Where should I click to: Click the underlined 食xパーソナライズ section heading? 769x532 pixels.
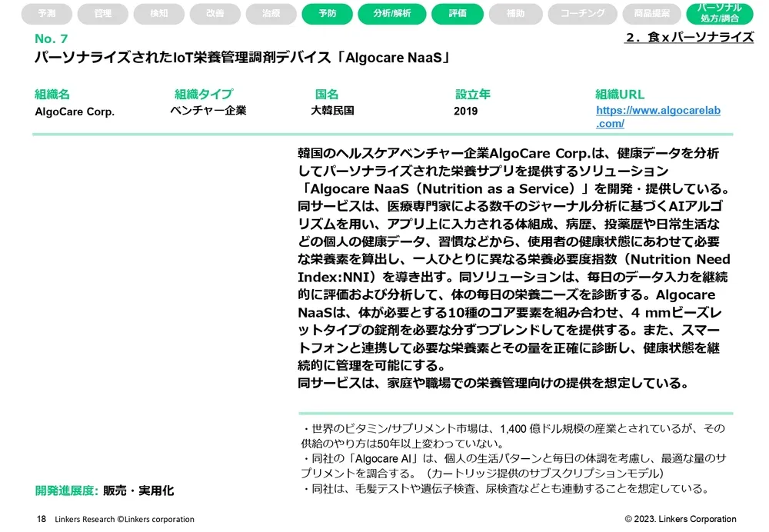coord(689,37)
